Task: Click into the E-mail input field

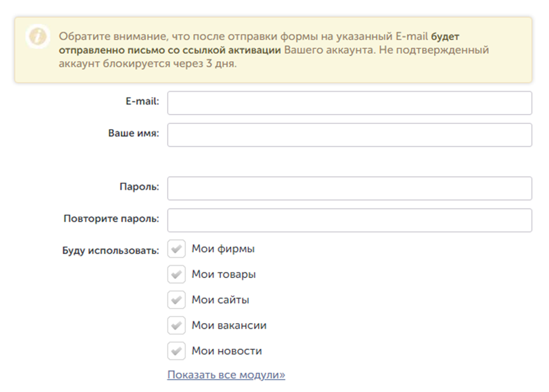Action: point(349,103)
